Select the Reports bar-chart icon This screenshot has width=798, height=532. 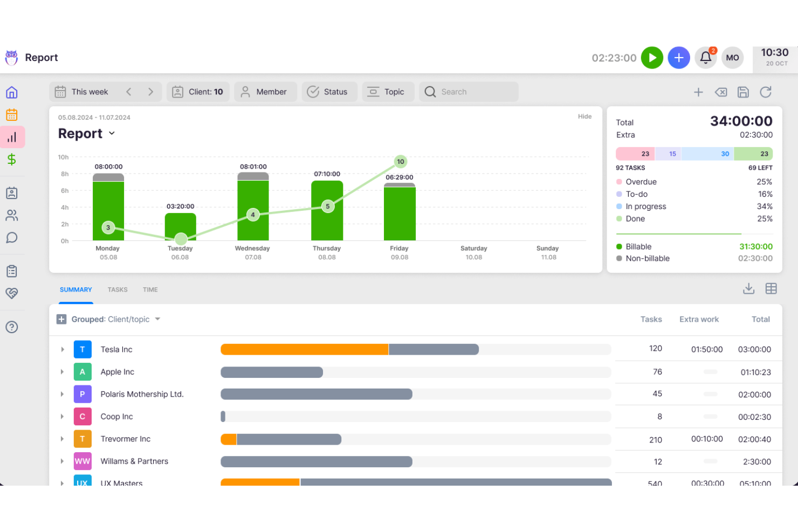pos(12,137)
